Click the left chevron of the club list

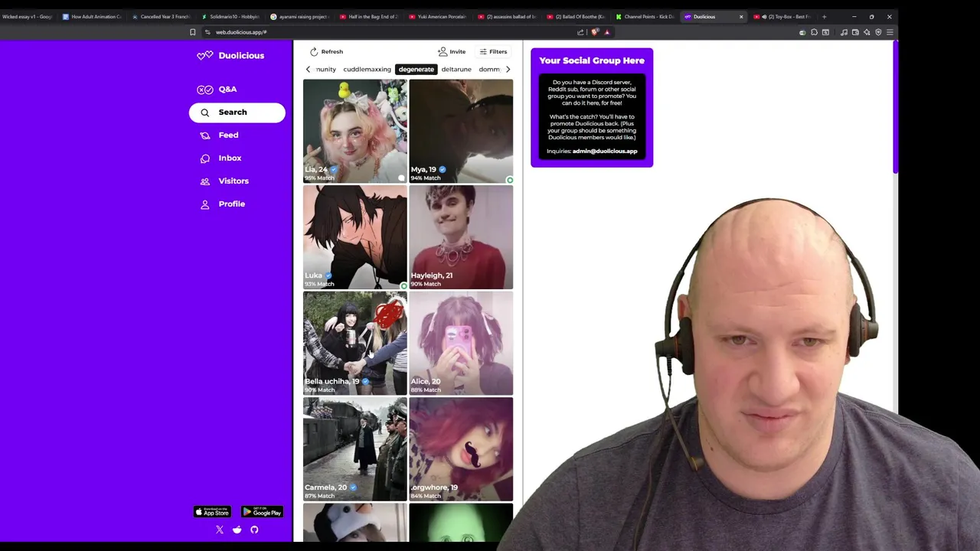pos(309,70)
